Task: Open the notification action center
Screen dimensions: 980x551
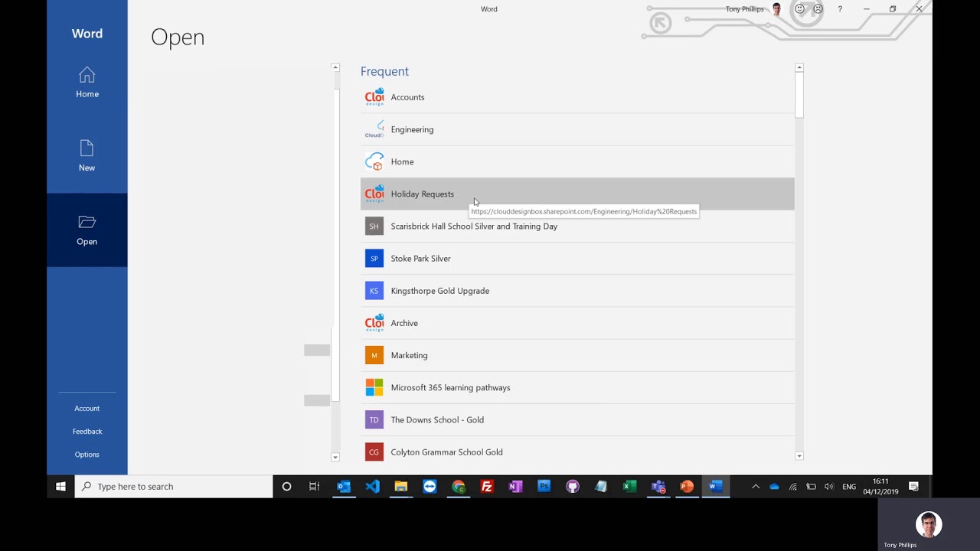Action: pos(913,486)
